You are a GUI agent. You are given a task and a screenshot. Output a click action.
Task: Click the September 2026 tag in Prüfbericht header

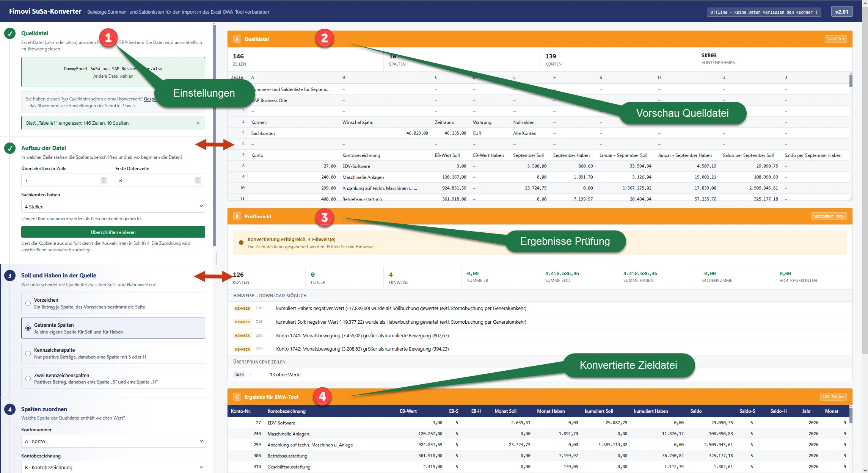tap(829, 216)
